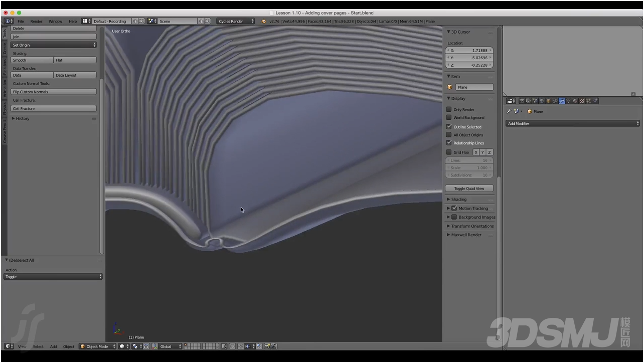
Task: Open the Cycles Render engine dropdown
Action: 236,21
